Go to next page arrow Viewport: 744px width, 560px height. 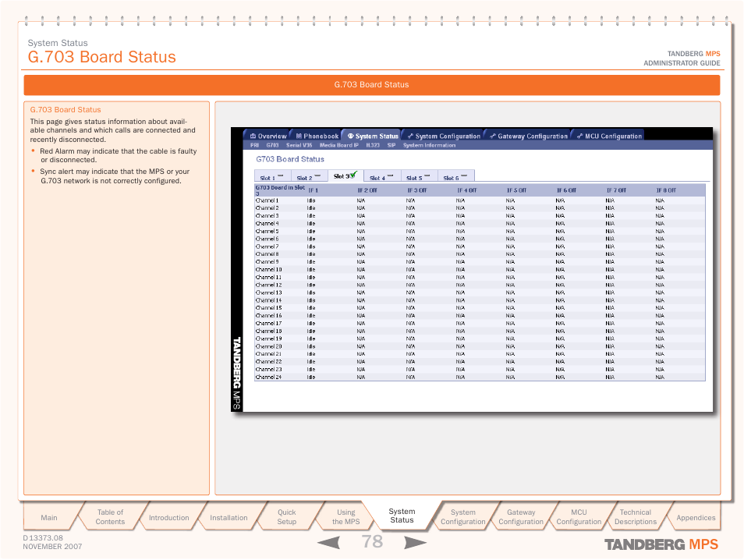(x=415, y=542)
